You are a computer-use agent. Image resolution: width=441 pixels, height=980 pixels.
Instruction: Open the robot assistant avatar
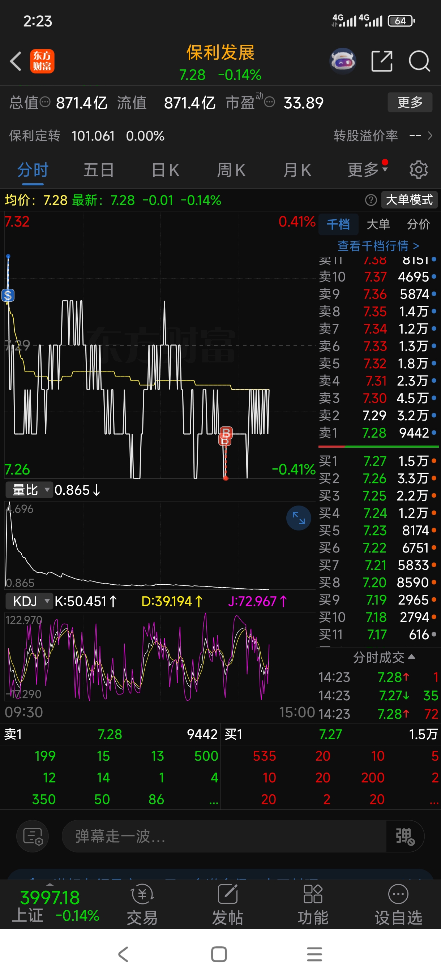click(x=343, y=61)
